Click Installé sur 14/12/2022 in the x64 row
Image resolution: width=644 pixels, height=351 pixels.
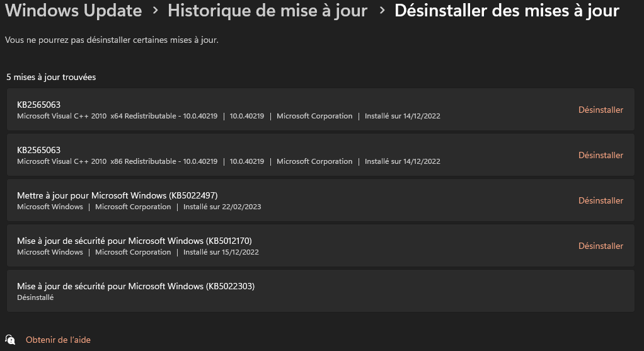click(x=403, y=116)
